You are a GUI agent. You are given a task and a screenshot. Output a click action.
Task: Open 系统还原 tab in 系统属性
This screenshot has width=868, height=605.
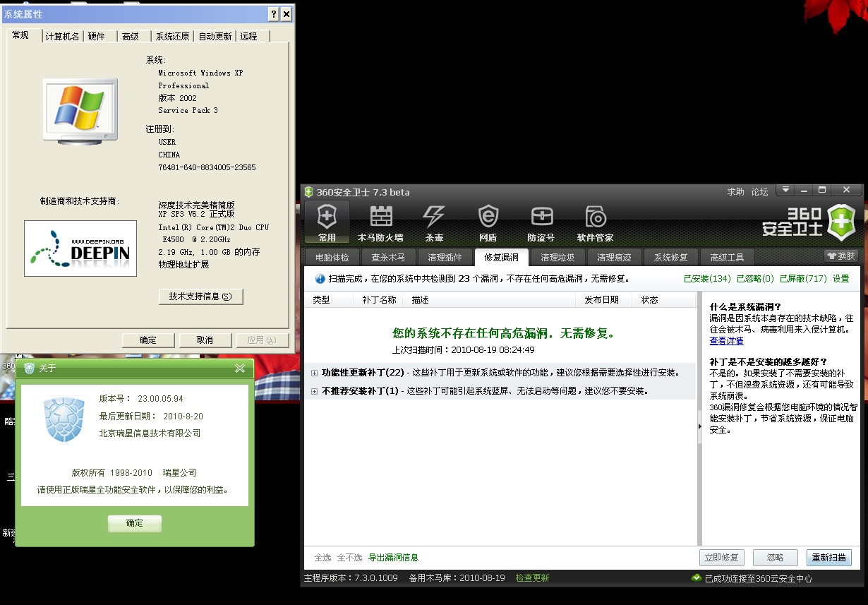[173, 36]
